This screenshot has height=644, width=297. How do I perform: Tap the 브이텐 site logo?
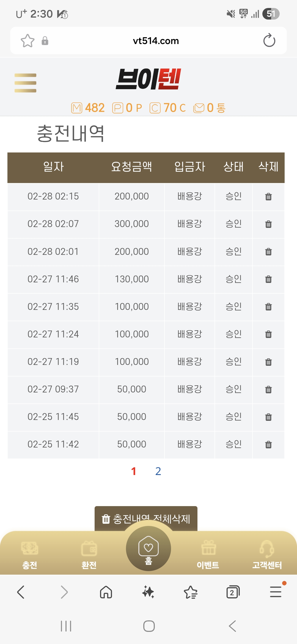pos(148,79)
